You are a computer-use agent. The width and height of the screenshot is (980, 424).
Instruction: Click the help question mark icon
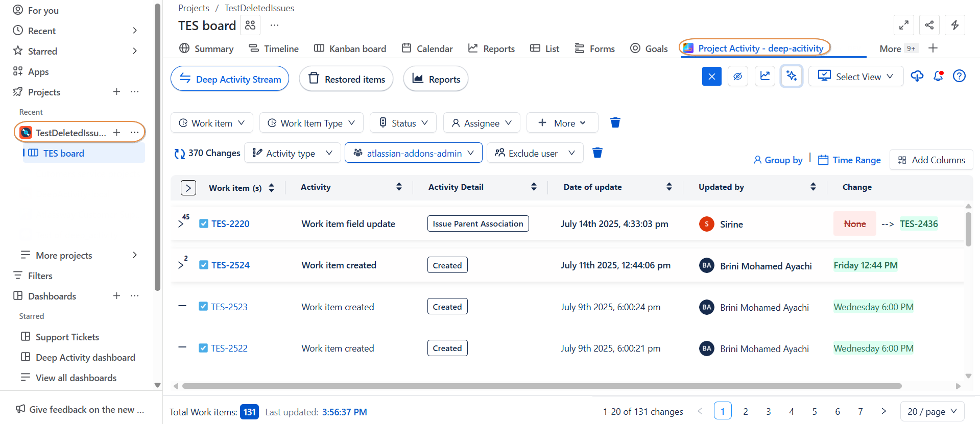(x=960, y=77)
